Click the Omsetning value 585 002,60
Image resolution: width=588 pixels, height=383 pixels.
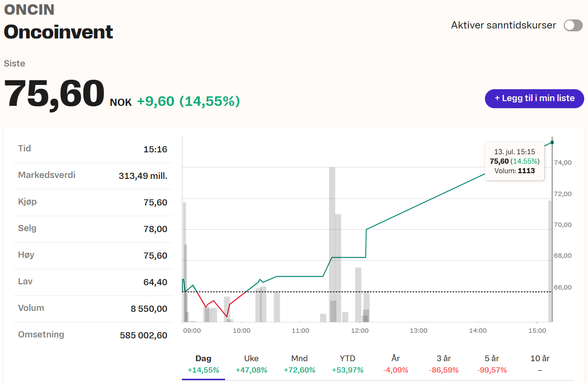(143, 336)
